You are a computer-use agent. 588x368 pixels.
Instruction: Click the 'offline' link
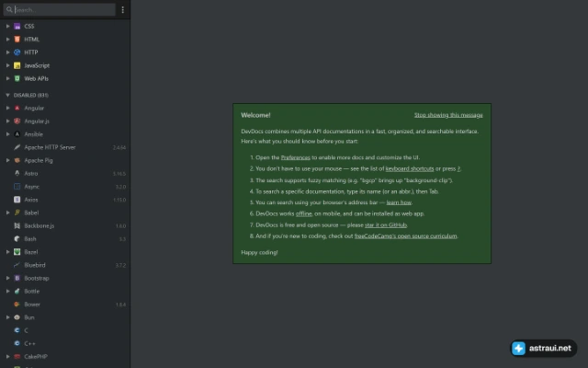point(304,214)
